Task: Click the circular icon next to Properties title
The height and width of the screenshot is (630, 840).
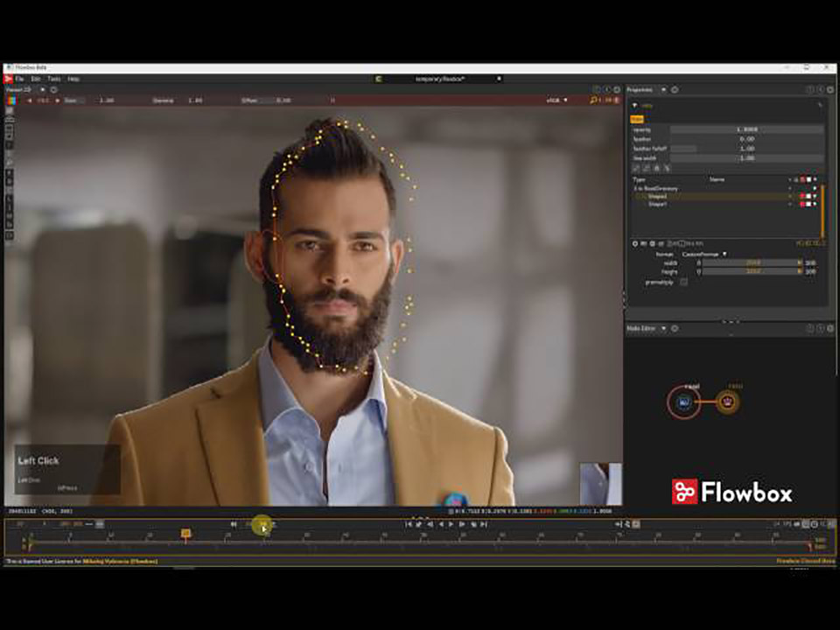Action: 675,89
